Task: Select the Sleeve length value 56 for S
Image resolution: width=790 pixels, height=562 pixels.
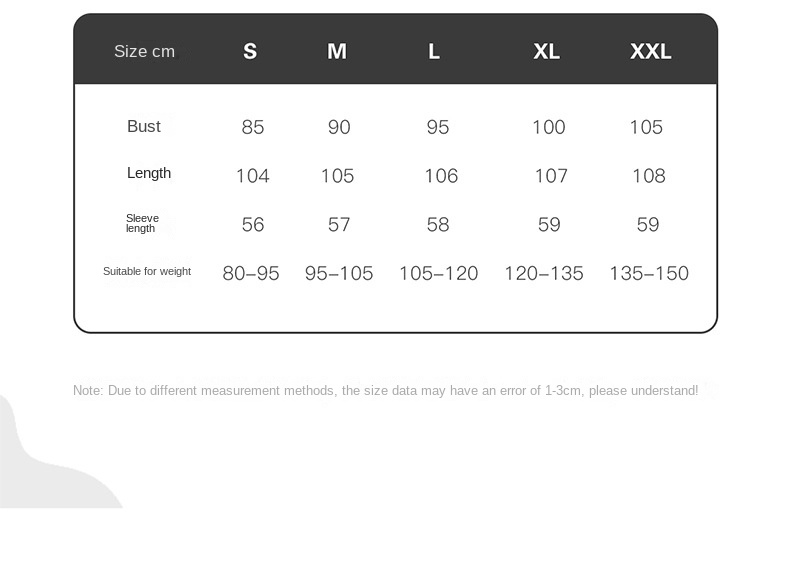Action: tap(253, 225)
